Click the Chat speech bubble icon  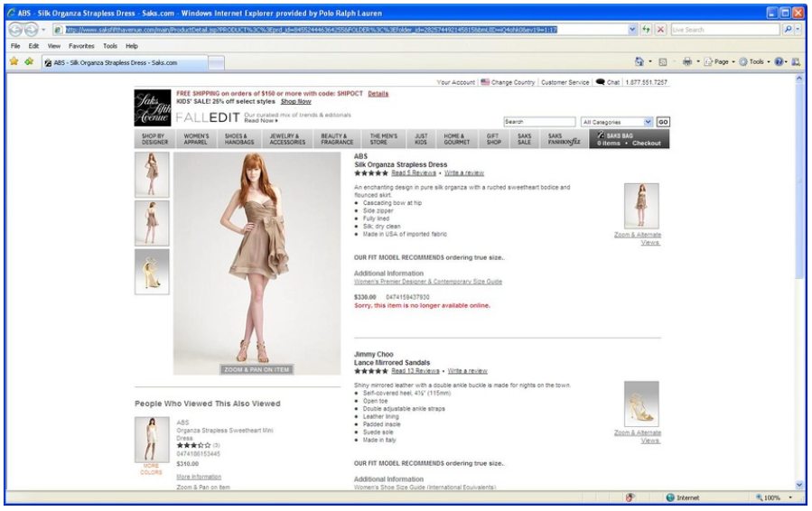tap(601, 82)
